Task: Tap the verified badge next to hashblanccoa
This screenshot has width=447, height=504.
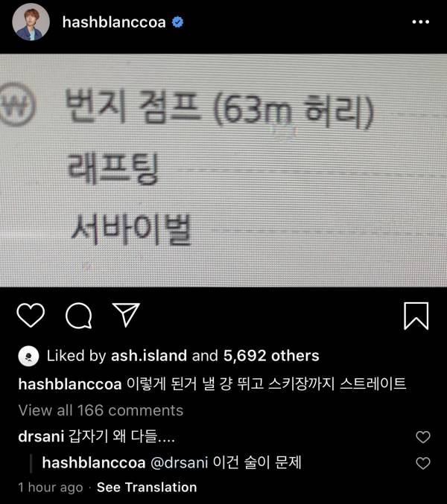Action: coord(177,22)
